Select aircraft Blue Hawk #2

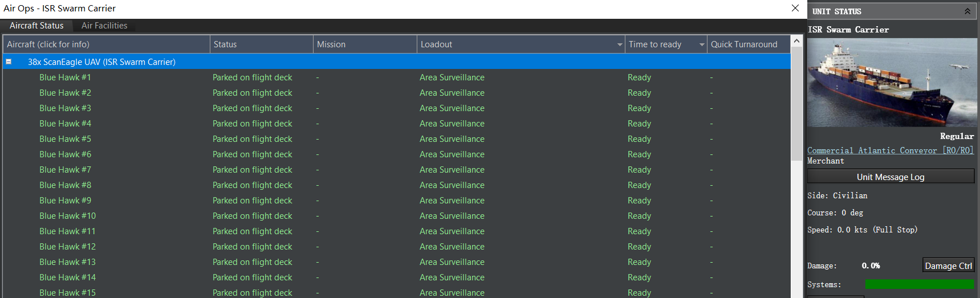(x=65, y=93)
